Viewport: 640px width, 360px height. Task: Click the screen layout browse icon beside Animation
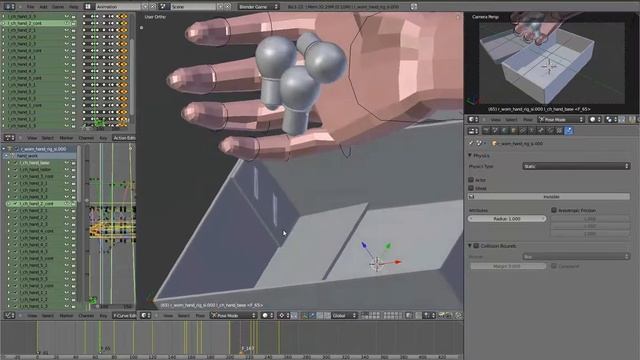pos(88,7)
